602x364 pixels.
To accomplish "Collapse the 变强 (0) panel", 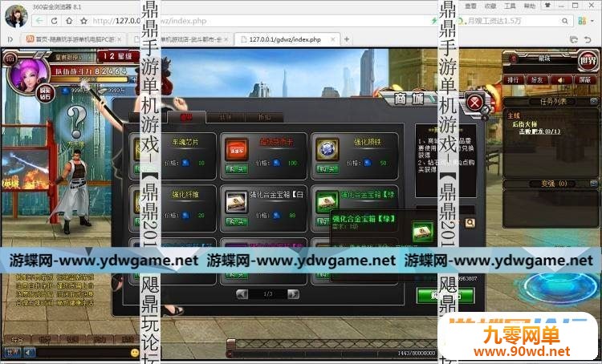I will [593, 184].
